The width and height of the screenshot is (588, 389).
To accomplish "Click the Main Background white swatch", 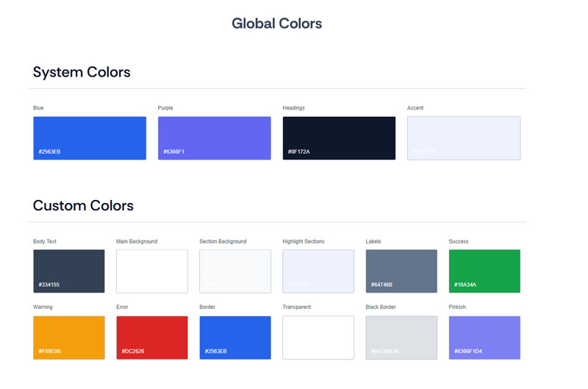I will (x=152, y=271).
